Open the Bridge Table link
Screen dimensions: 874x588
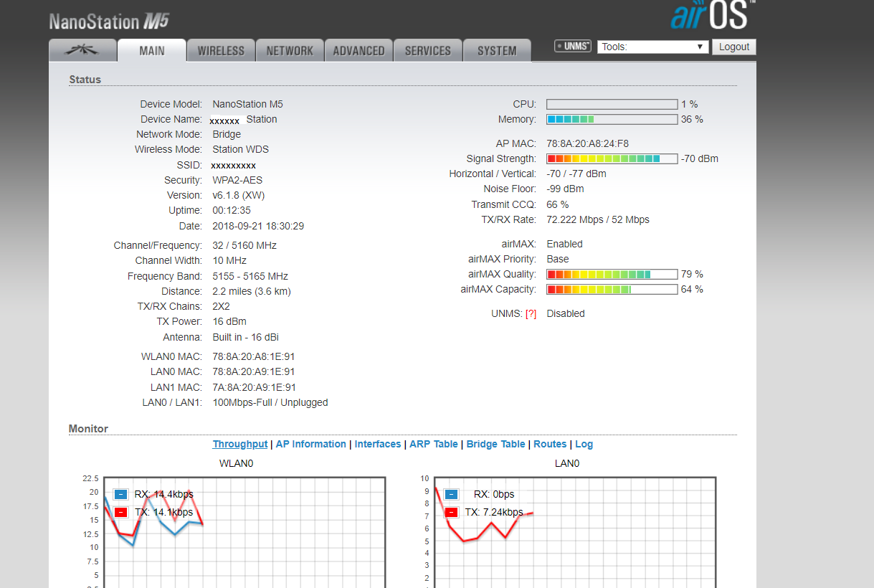(495, 444)
